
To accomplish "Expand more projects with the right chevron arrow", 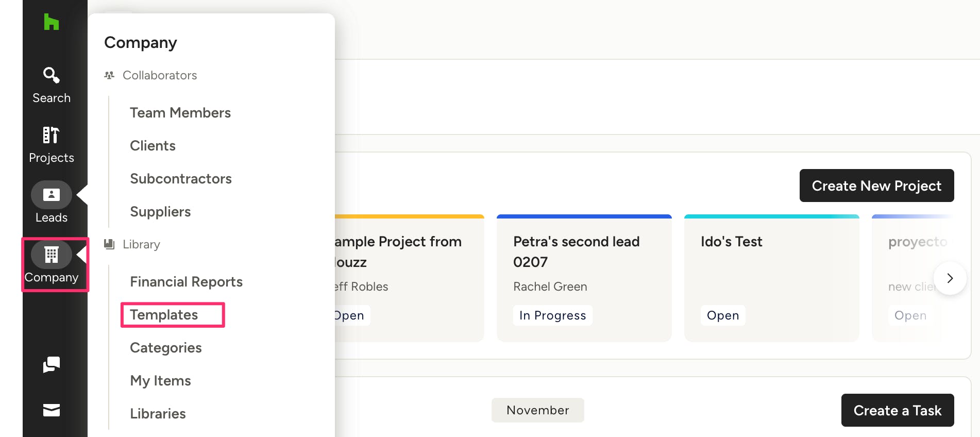I will 950,278.
